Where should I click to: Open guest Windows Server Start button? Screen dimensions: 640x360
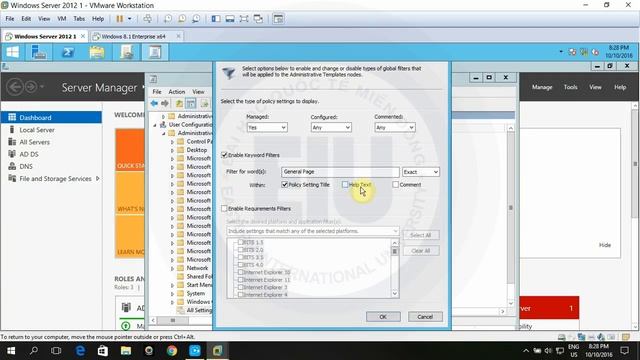(13, 52)
